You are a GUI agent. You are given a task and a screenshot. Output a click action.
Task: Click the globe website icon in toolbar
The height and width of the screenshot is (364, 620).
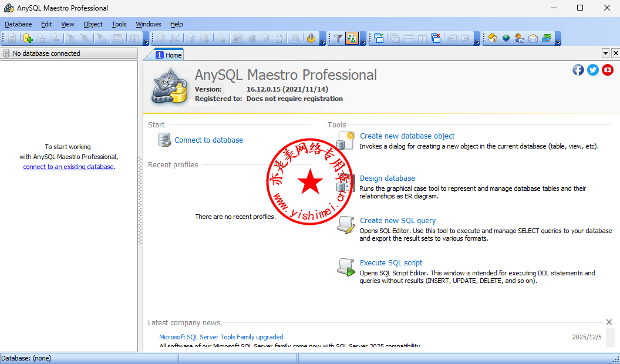(x=506, y=38)
